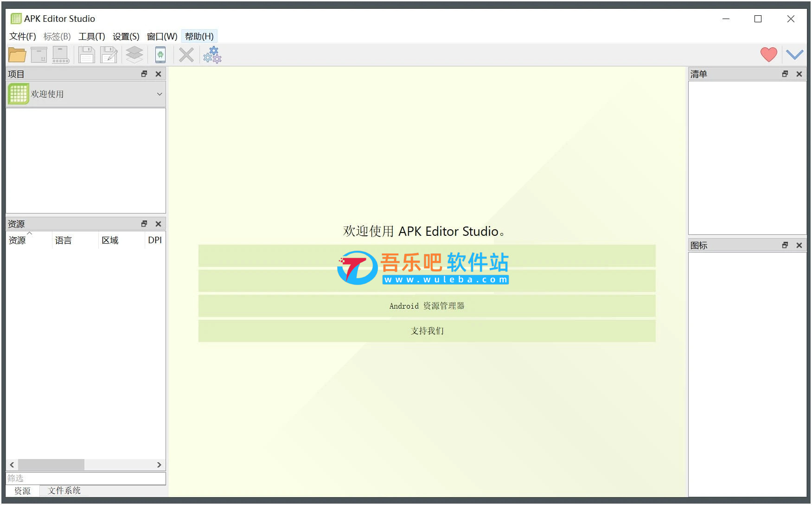Close the 清单 panel
The image size is (812, 505).
click(x=799, y=74)
